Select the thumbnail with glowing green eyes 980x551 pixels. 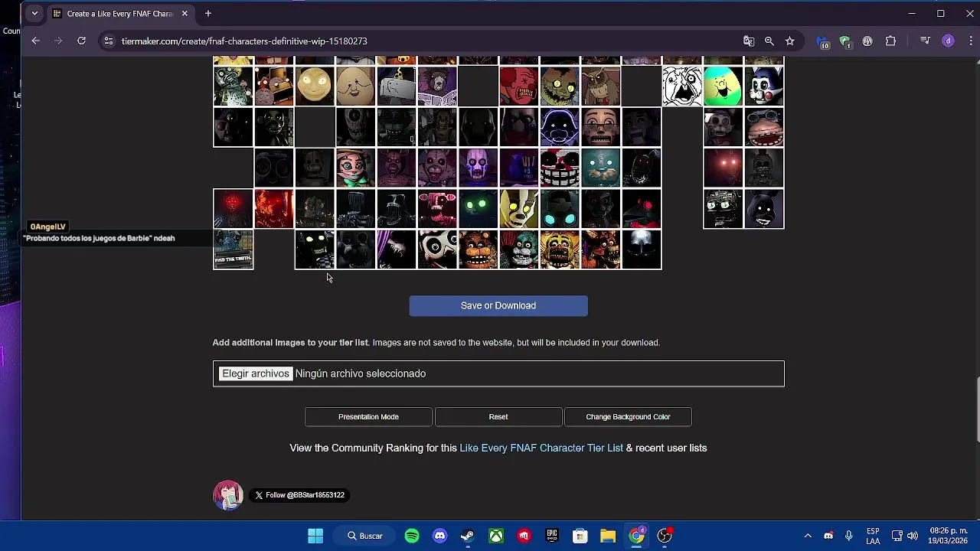(479, 209)
